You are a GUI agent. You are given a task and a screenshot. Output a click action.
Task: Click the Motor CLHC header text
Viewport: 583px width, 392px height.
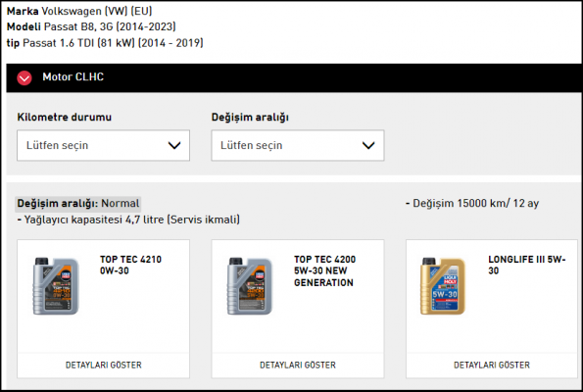(73, 76)
